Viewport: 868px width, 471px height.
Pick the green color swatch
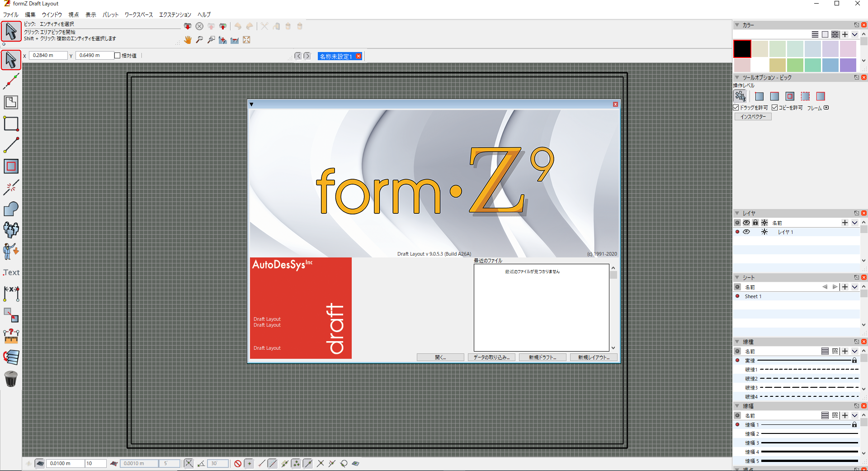(x=795, y=65)
